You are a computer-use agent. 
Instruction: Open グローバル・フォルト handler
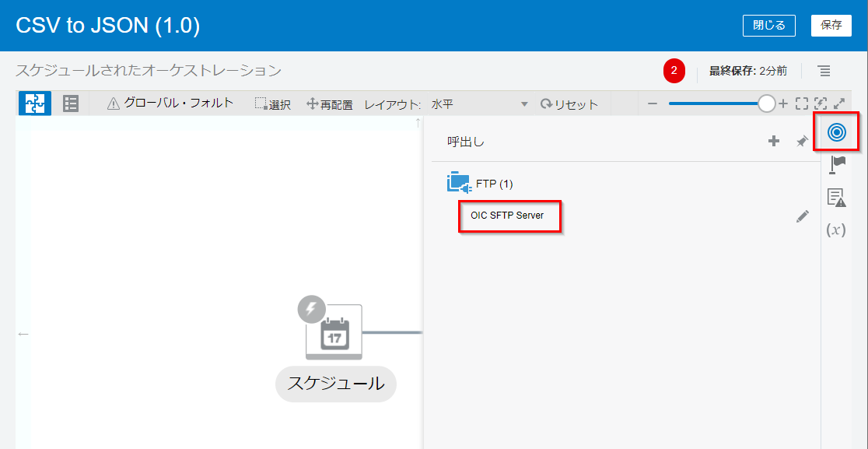(x=170, y=103)
